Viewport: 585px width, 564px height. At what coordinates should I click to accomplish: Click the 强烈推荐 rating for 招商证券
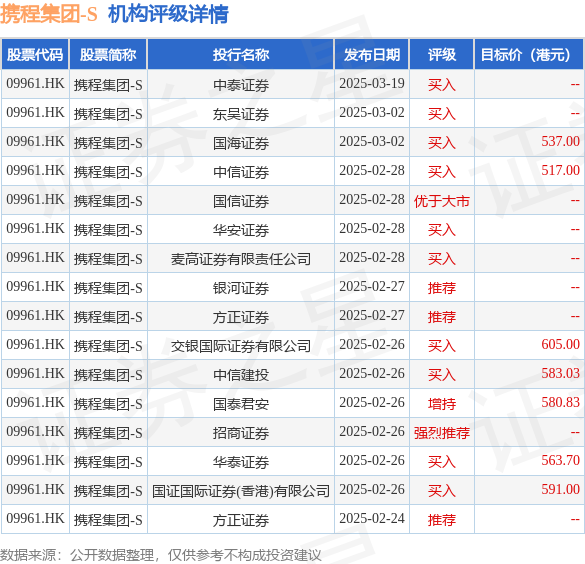[442, 433]
